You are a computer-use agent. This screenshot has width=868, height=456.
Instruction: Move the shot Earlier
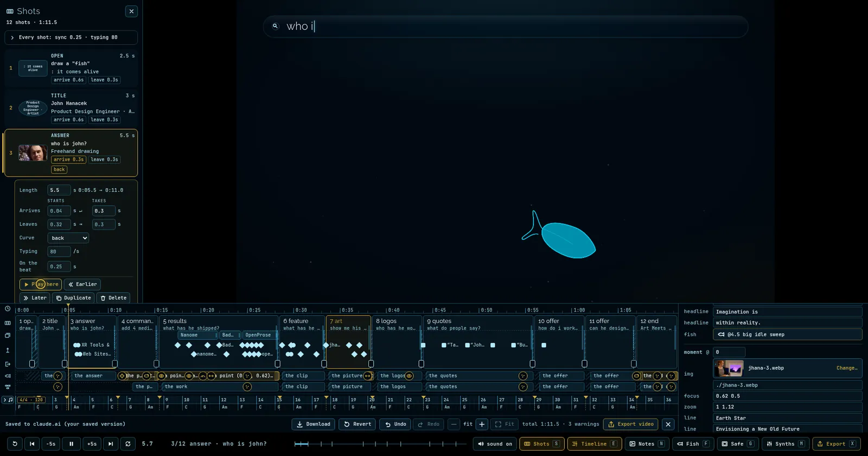(x=82, y=284)
